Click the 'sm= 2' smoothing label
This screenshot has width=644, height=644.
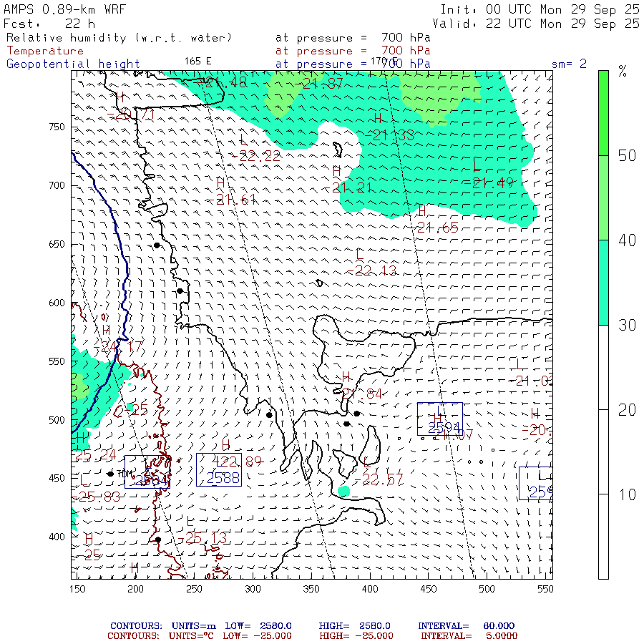[569, 64]
